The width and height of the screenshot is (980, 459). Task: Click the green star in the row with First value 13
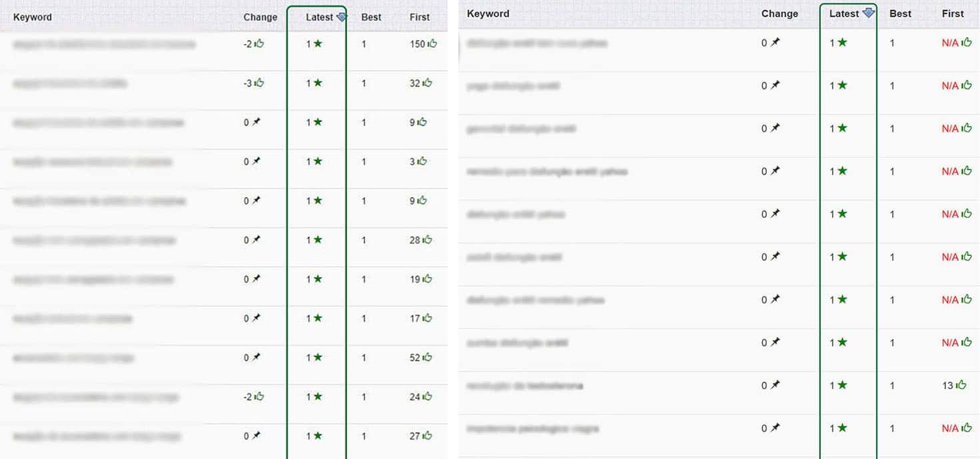(x=842, y=385)
